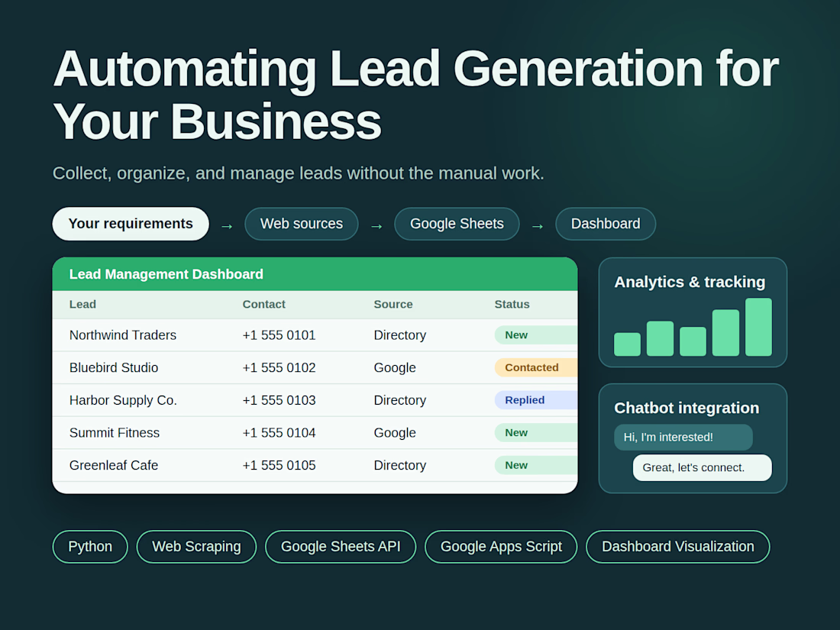Click "Directory" source in Greenleaf Cafe row
This screenshot has width=840, height=630.
(x=399, y=466)
